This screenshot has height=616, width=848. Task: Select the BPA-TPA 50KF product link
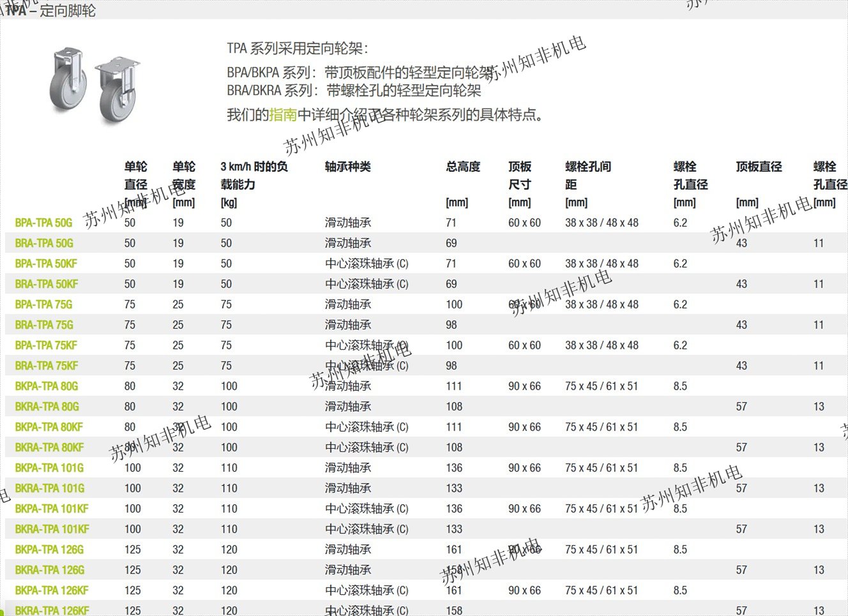pos(46,264)
